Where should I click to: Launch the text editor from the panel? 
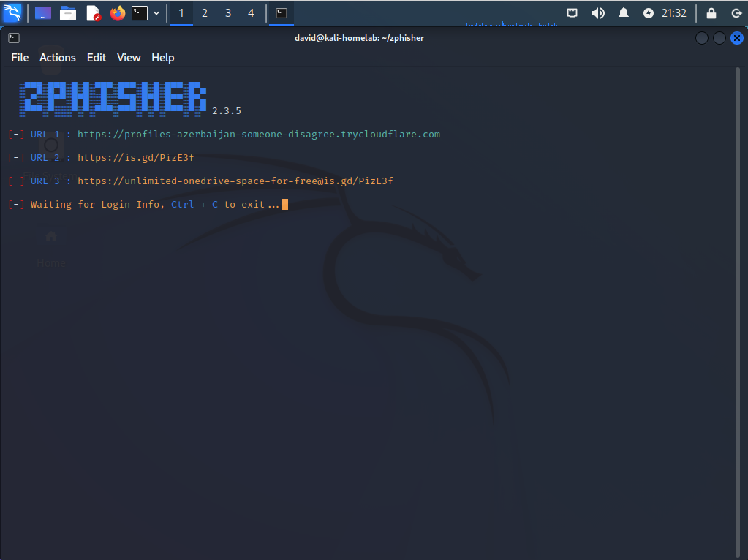tap(93, 13)
